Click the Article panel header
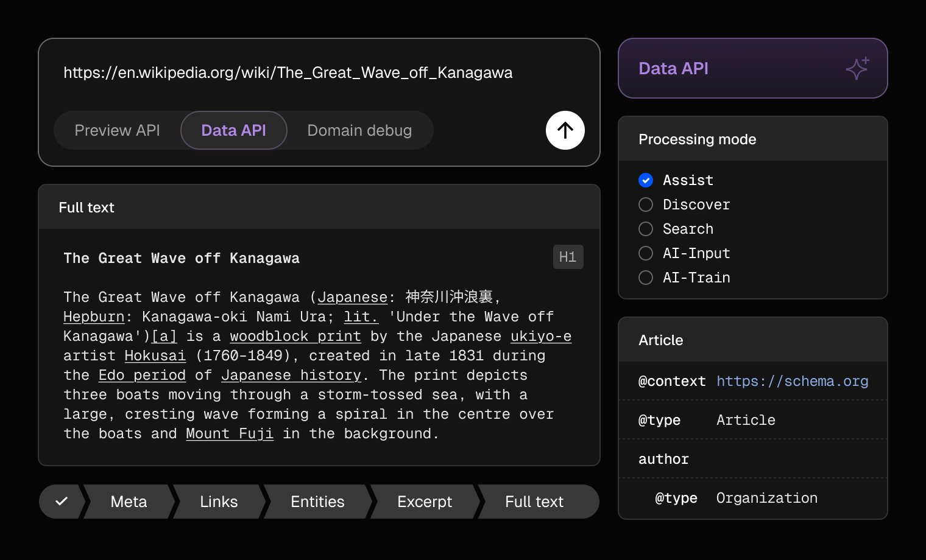The image size is (926, 560). [753, 340]
